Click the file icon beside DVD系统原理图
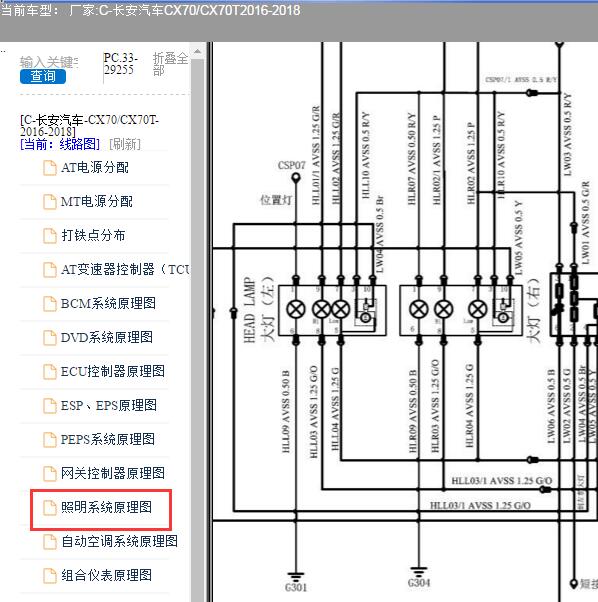Screen dimensions: 598x602 pos(50,337)
